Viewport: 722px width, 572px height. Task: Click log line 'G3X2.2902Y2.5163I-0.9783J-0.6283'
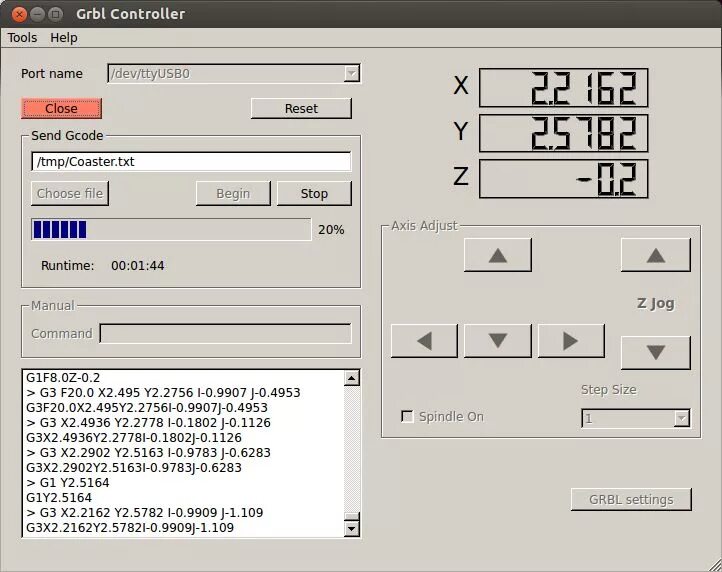(x=134, y=467)
